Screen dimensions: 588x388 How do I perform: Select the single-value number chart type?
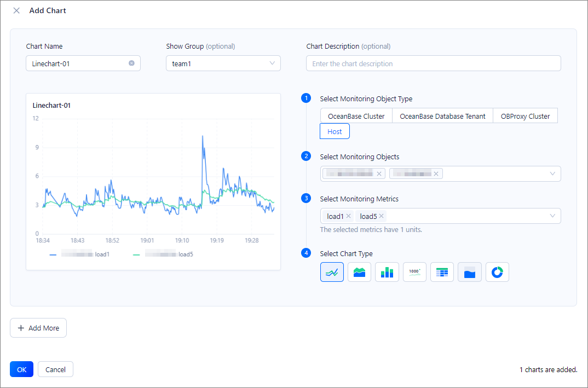point(414,272)
